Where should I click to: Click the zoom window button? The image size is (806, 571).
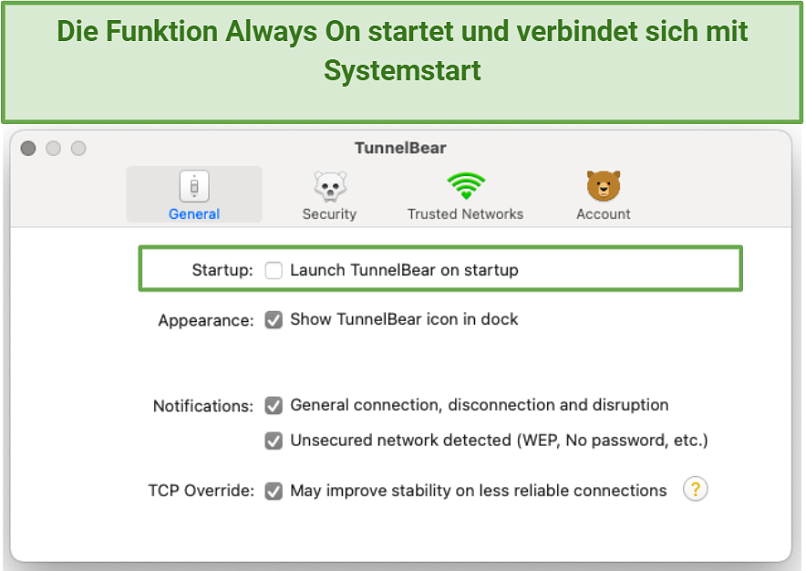[x=79, y=149]
